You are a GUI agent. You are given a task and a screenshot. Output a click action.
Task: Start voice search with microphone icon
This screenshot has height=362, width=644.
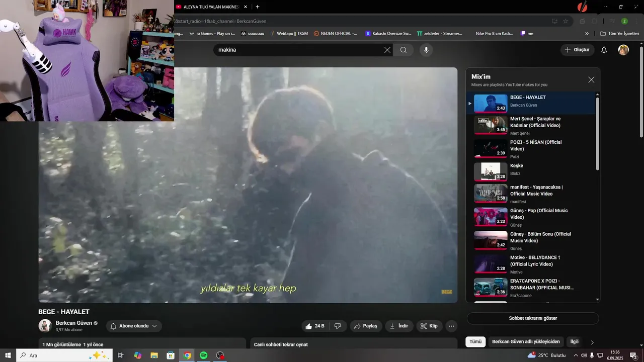pyautogui.click(x=426, y=50)
